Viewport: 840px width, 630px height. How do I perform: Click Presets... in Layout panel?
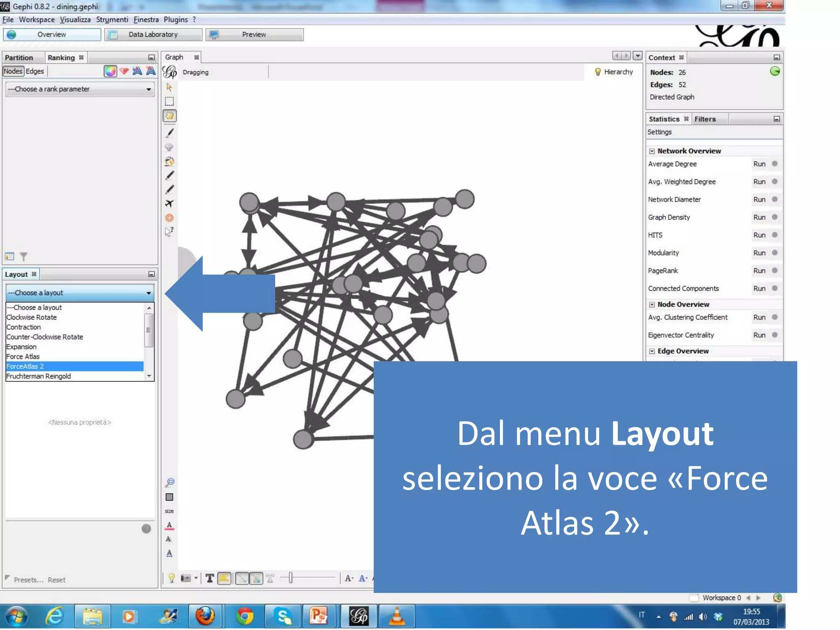click(x=28, y=580)
